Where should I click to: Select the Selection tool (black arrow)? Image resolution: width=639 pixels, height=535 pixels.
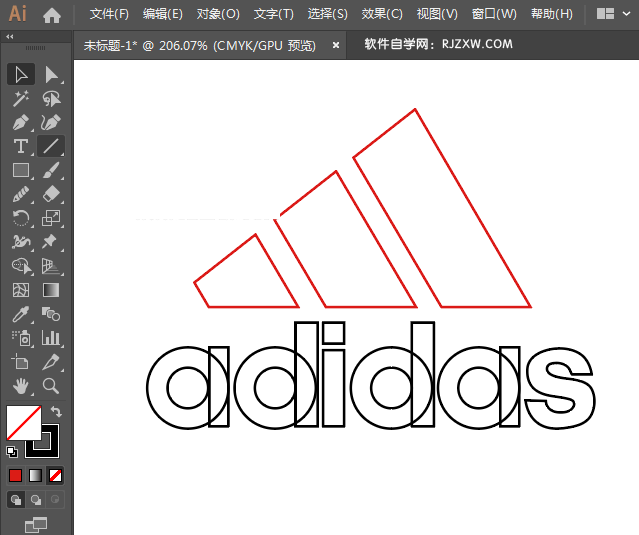coord(21,75)
